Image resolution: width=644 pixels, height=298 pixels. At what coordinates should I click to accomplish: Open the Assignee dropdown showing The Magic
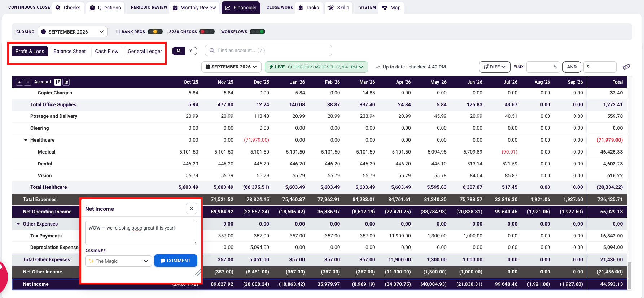pos(118,261)
